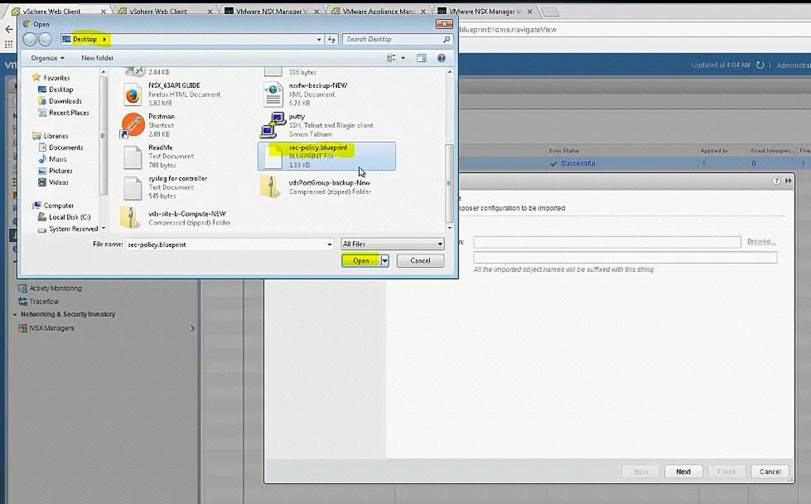The height and width of the screenshot is (504, 811).
Task: Click New folder in the toolbar
Action: (97, 58)
